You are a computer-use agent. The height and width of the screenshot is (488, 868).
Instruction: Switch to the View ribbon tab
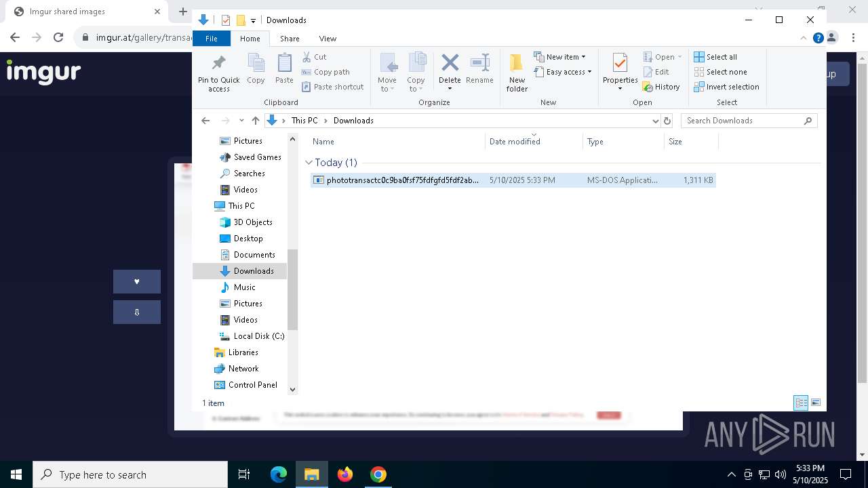[328, 39]
